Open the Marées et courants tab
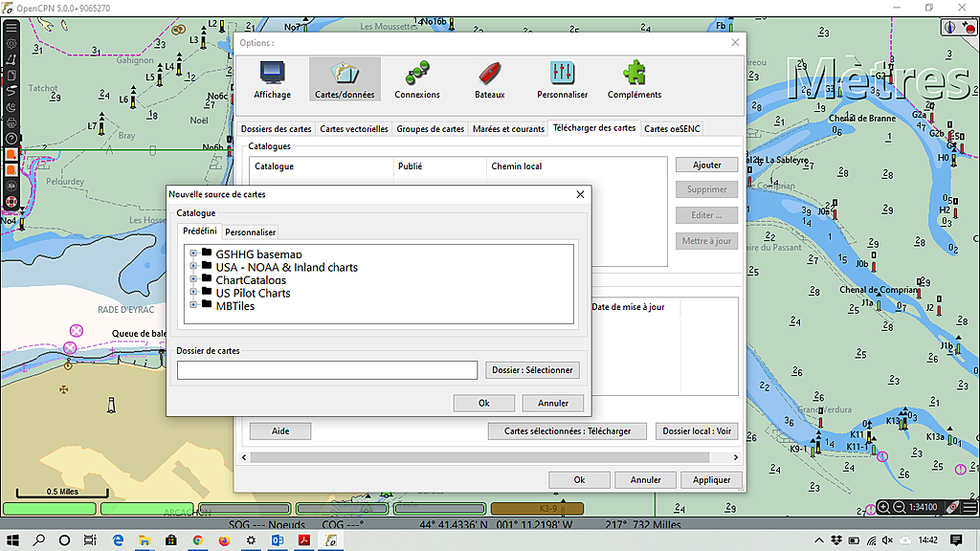 (x=508, y=129)
